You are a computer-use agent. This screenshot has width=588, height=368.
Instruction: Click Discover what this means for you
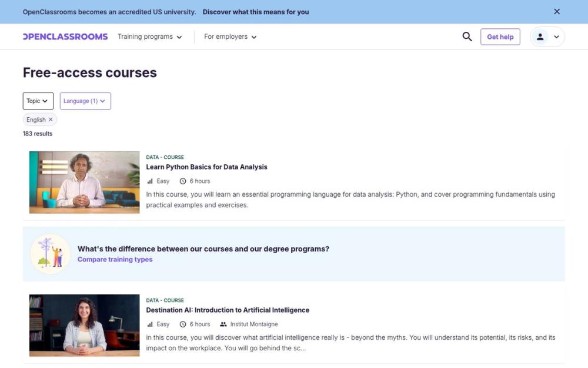pos(255,11)
